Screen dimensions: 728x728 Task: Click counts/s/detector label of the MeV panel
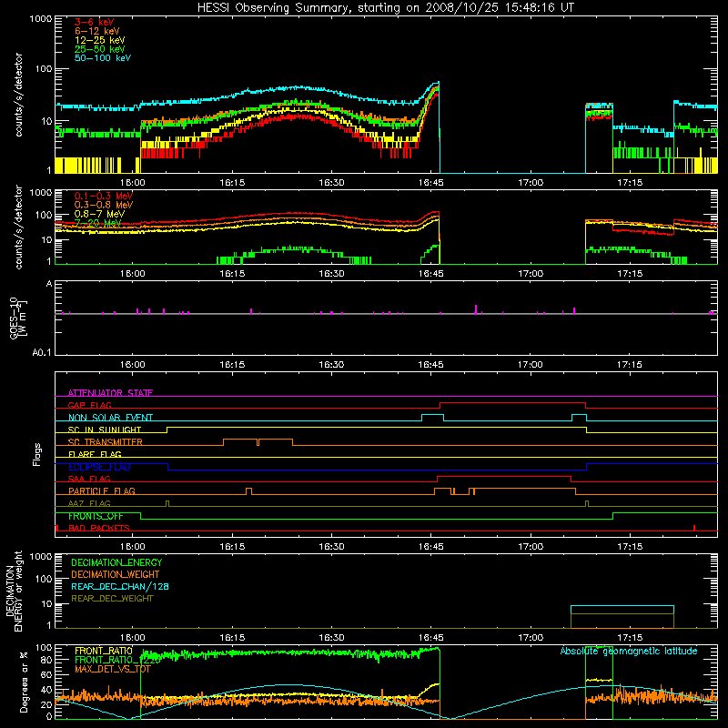pyautogui.click(x=18, y=227)
